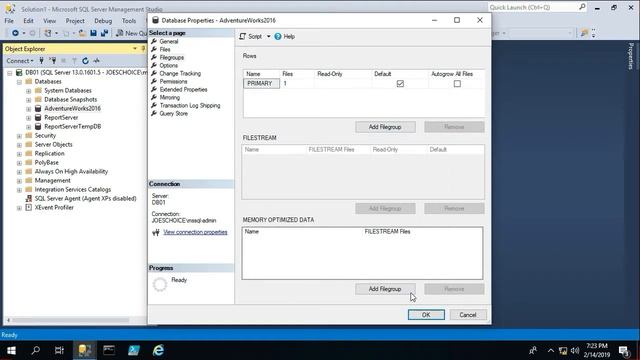This screenshot has height=360, width=640.
Task: Open the Tools menu
Action: [x=129, y=21]
